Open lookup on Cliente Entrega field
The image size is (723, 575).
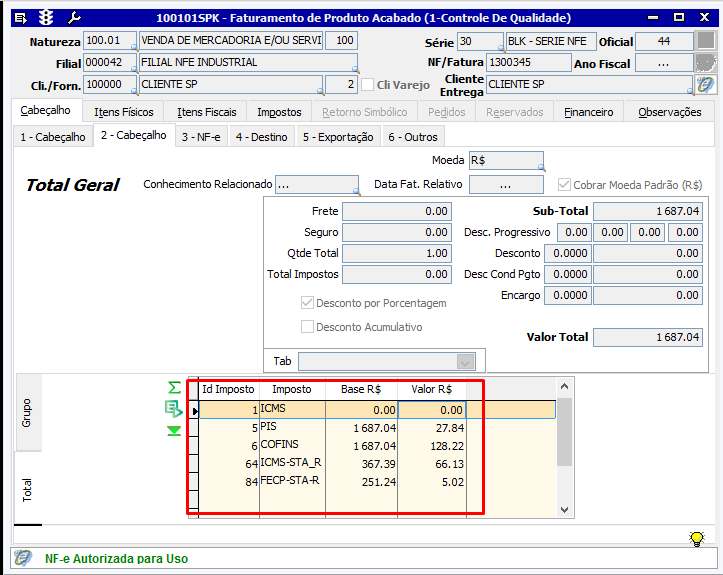tap(690, 91)
